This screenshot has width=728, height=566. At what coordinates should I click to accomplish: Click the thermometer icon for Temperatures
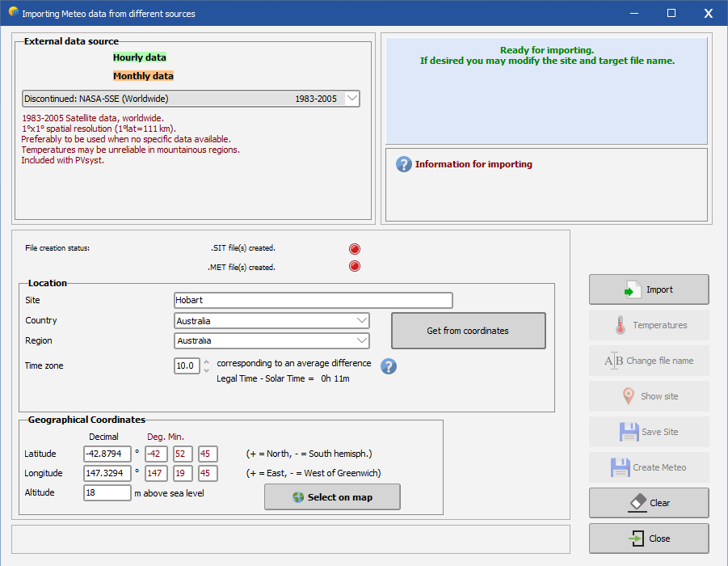pos(621,325)
